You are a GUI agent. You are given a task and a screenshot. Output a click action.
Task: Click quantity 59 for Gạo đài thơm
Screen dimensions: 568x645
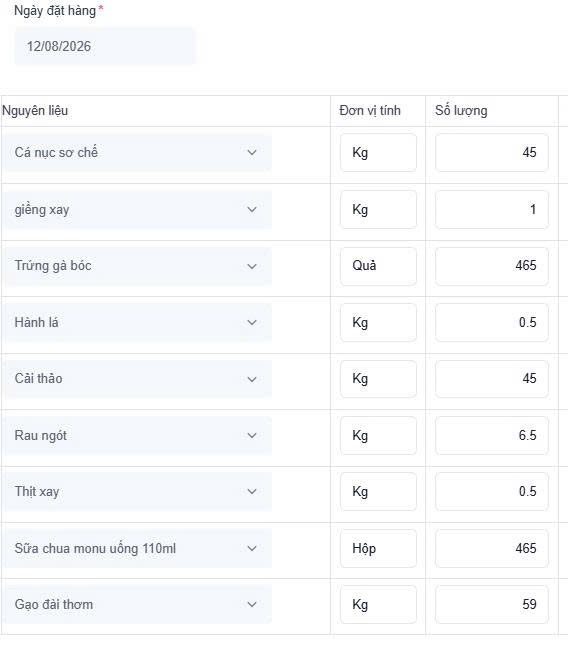click(x=491, y=605)
